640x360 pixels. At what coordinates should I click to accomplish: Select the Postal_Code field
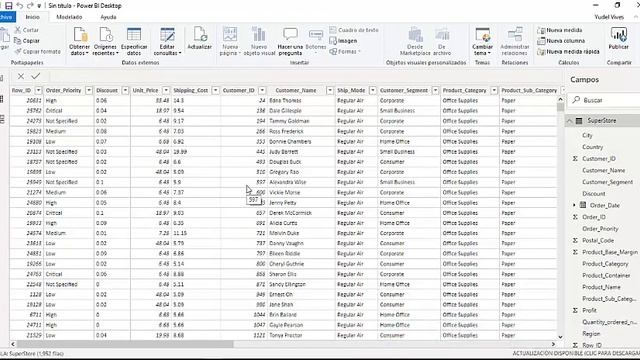click(598, 240)
